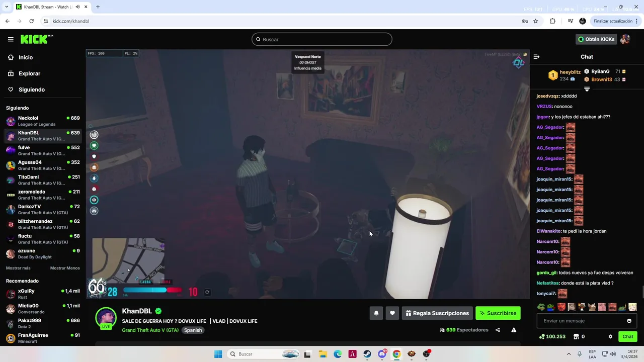Show hidden system tray icons
This screenshot has height=362, width=644.
click(x=569, y=354)
